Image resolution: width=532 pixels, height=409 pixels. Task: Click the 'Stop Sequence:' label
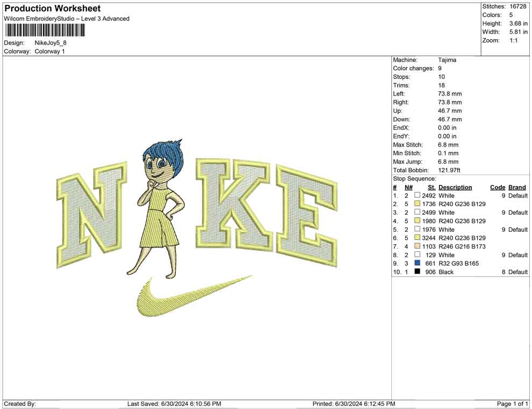click(x=415, y=179)
